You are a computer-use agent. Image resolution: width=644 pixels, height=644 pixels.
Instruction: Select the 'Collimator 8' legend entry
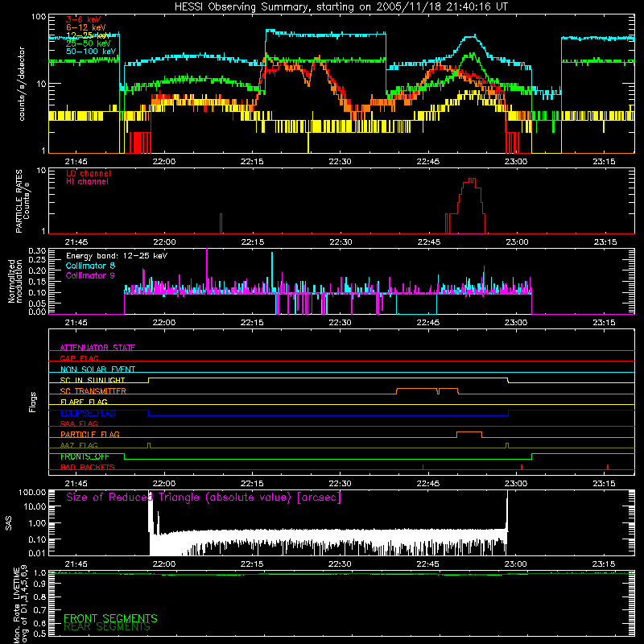pyautogui.click(x=90, y=266)
